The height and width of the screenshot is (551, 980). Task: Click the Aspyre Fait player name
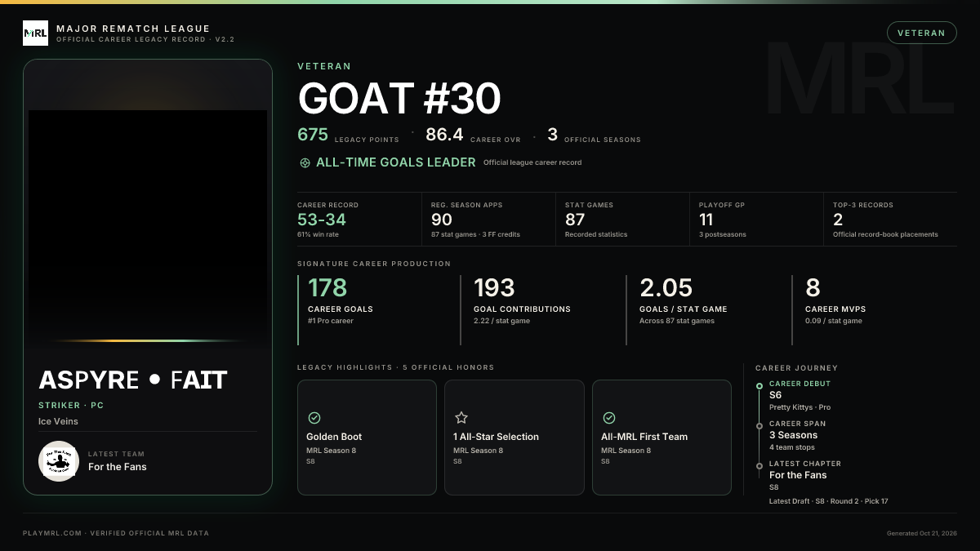(133, 380)
